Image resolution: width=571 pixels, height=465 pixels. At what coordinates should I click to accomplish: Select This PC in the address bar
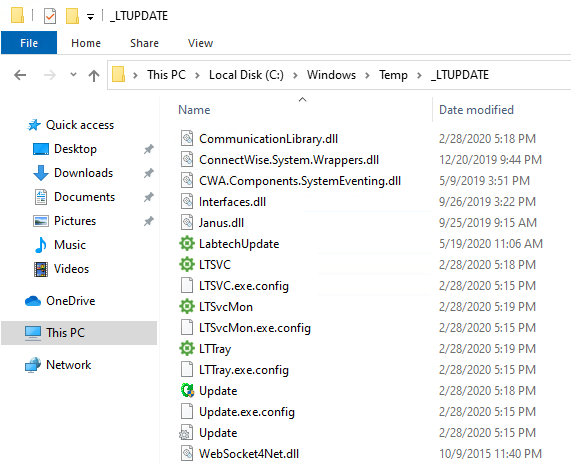166,75
